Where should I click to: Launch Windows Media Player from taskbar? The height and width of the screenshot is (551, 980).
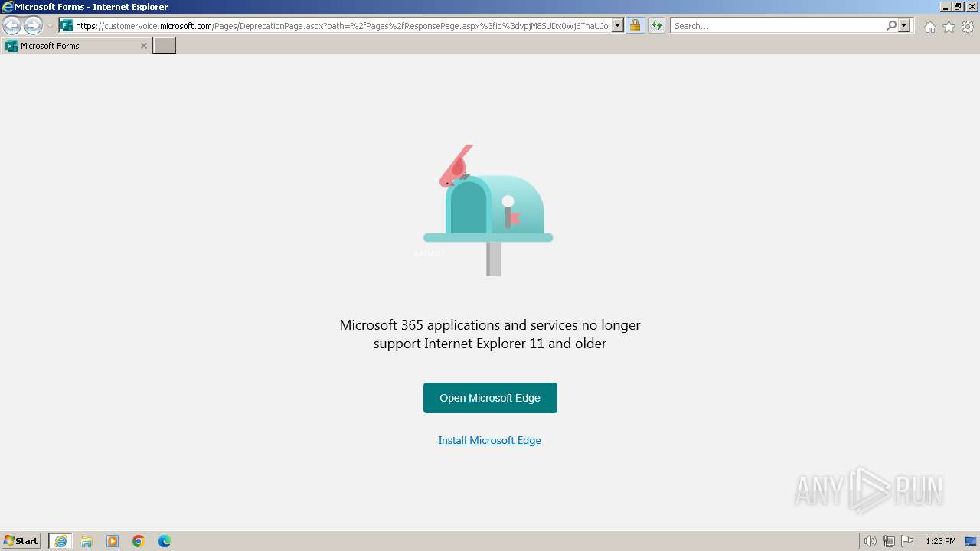113,541
